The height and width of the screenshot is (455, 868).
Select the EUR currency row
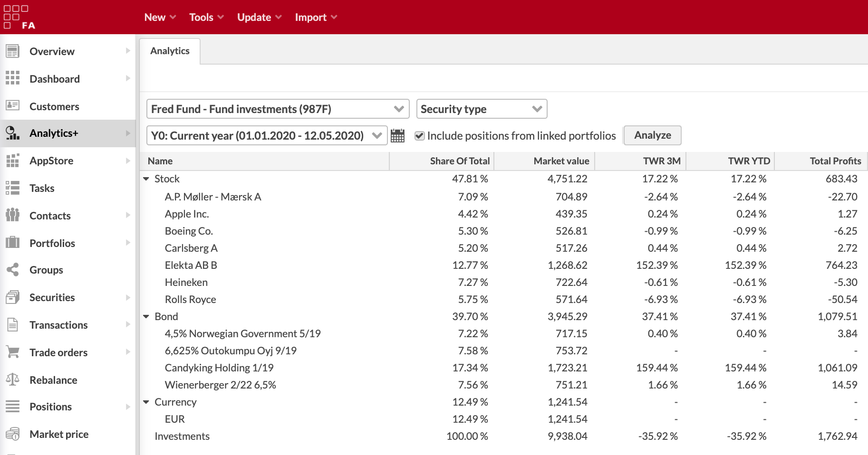click(x=504, y=419)
